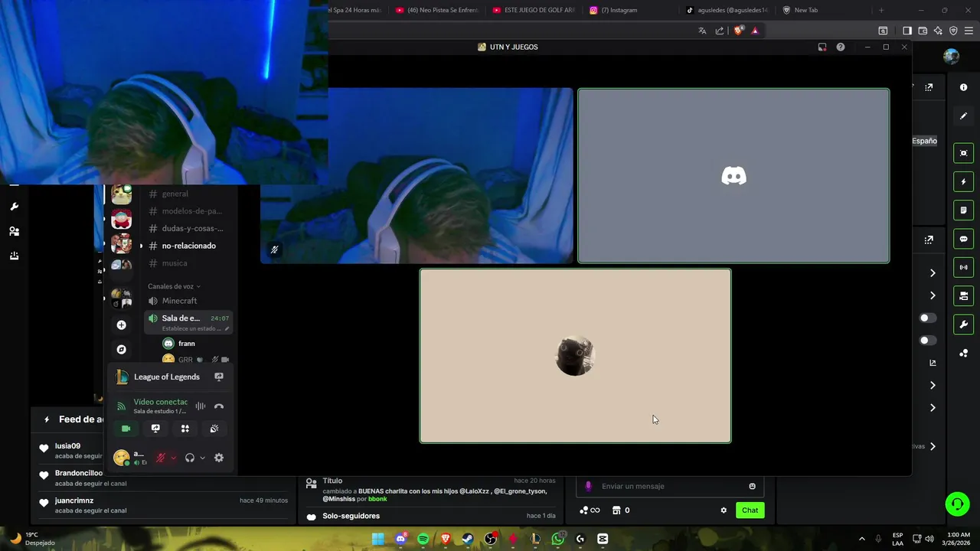This screenshot has width=980, height=551.
Task: Unmute the Discord microphone
Action: (161, 458)
